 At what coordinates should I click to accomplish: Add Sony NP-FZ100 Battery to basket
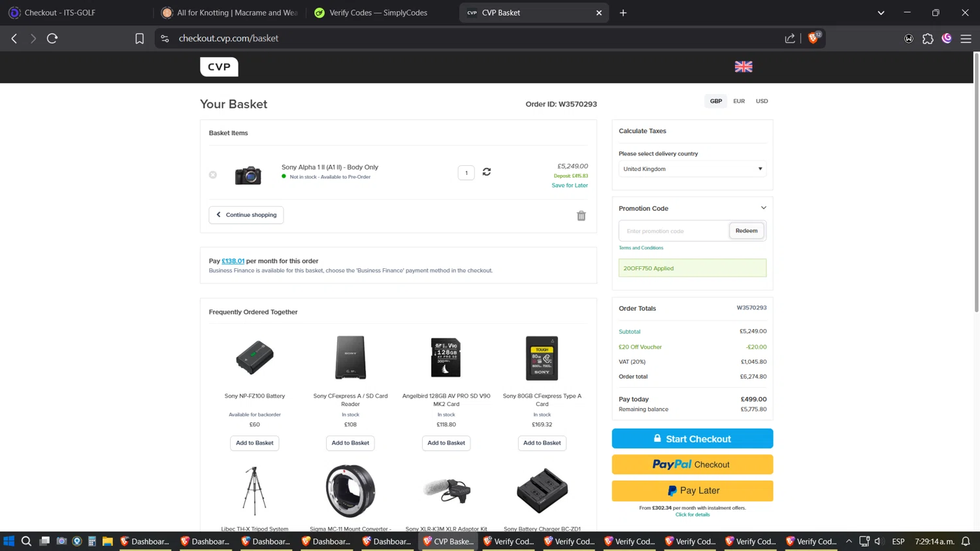pos(255,443)
